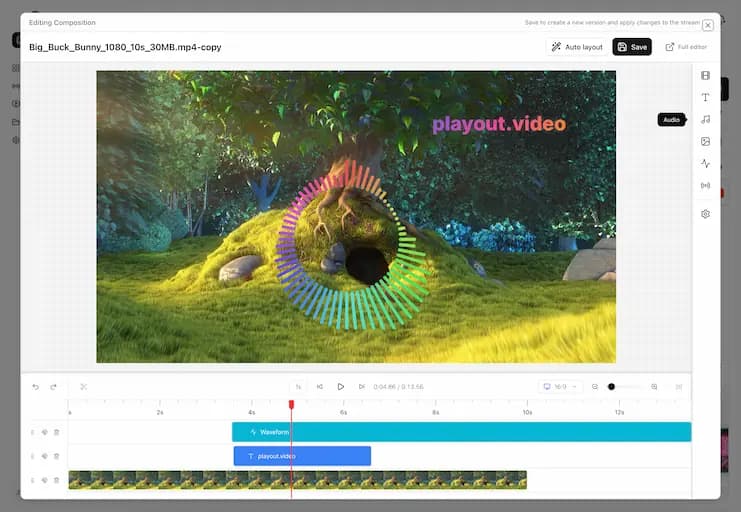Open the Full editor
This screenshot has width=741, height=512.
(x=687, y=47)
